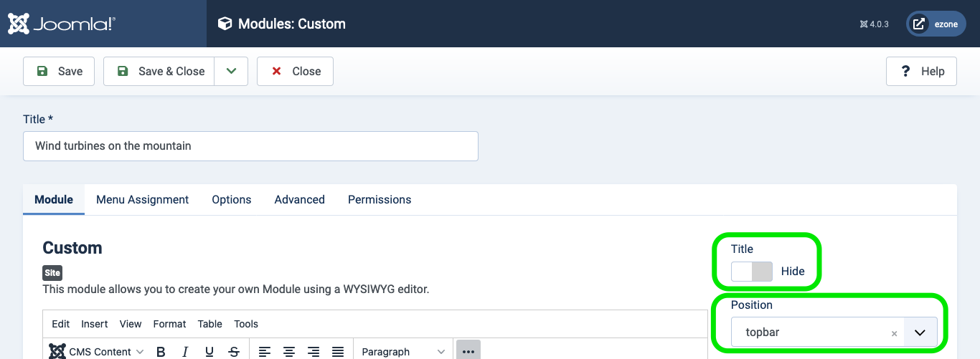Click Save & Close button
Viewport: 980px width, 359px height.
159,71
